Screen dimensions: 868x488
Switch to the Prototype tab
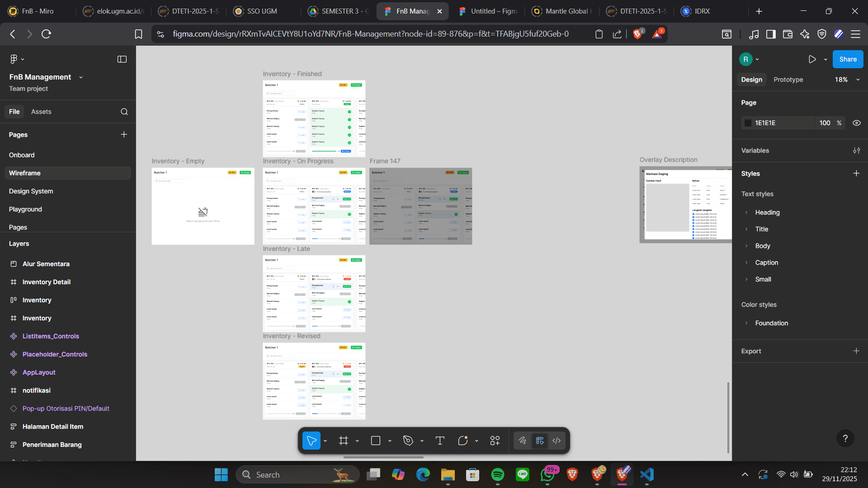(788, 80)
